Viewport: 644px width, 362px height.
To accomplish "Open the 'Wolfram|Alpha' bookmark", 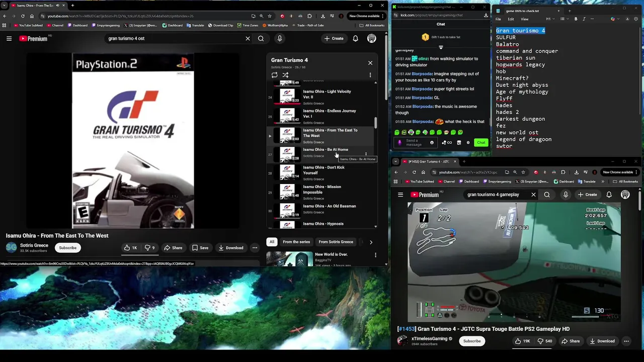I will (x=275, y=25).
